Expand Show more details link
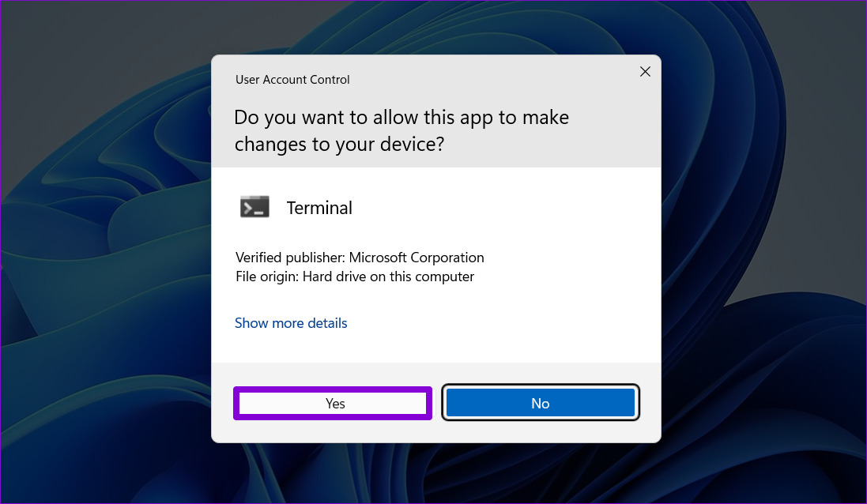The height and width of the screenshot is (504, 867). (291, 323)
